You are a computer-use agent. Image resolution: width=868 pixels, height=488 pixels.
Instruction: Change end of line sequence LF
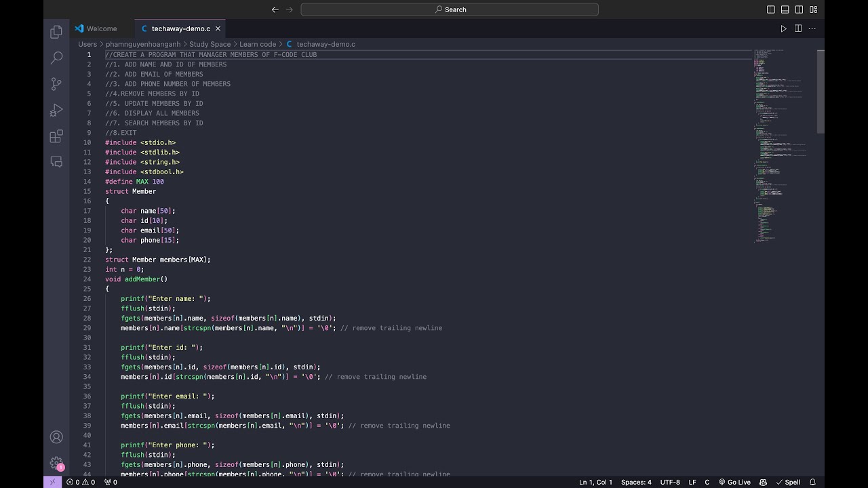(x=692, y=482)
